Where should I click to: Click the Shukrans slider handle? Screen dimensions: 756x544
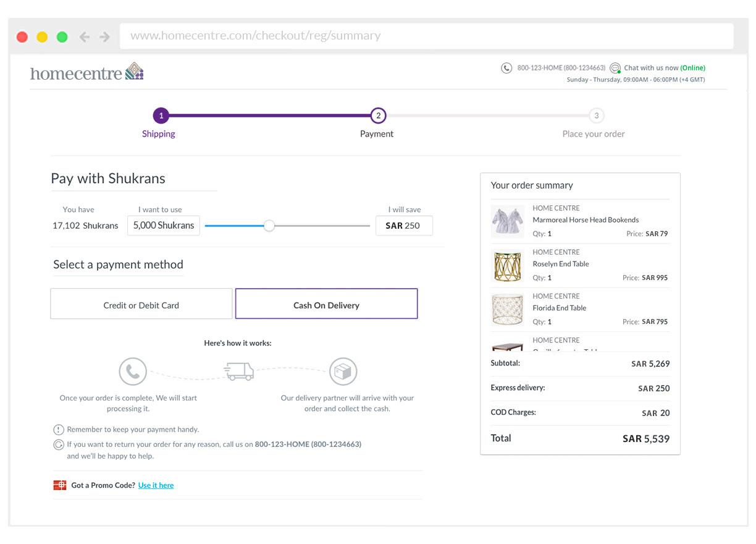(x=269, y=226)
